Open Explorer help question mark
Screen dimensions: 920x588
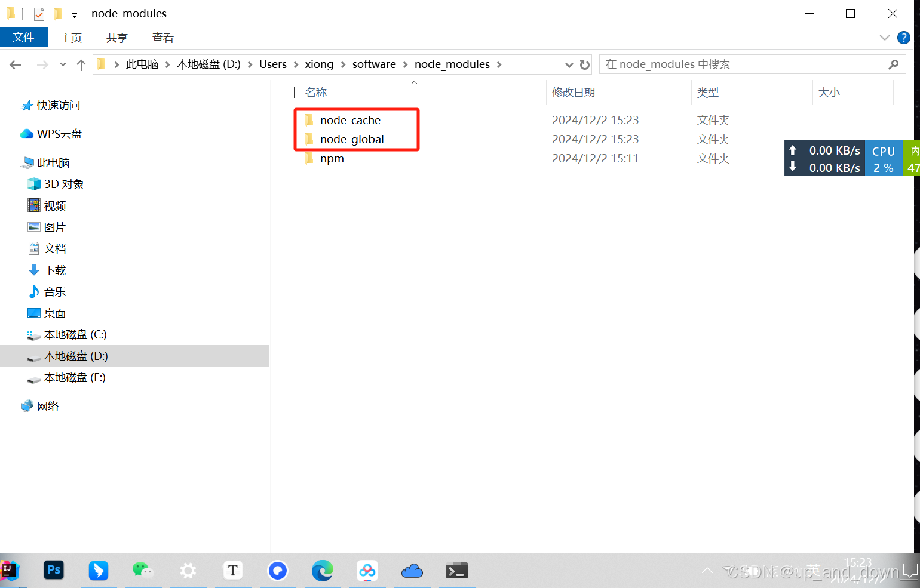[x=904, y=38]
